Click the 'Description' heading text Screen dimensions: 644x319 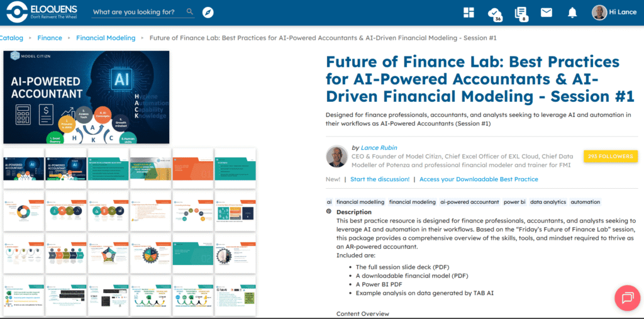(x=353, y=212)
